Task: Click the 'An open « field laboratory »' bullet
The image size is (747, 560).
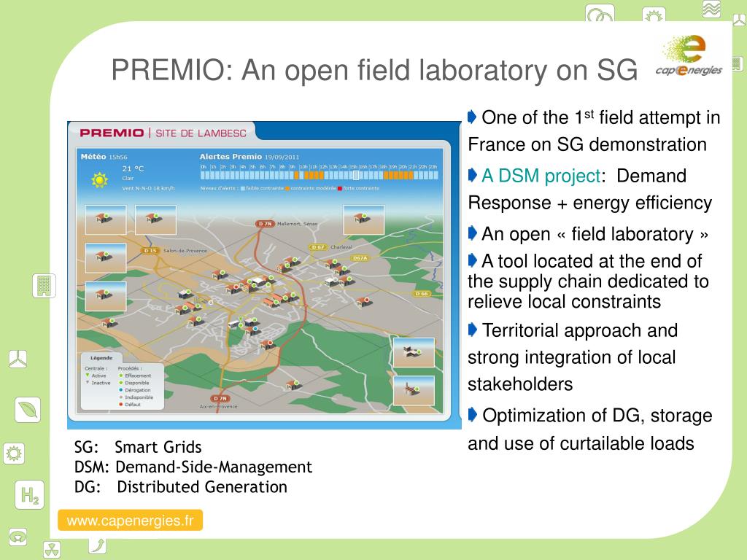Action: [x=589, y=234]
